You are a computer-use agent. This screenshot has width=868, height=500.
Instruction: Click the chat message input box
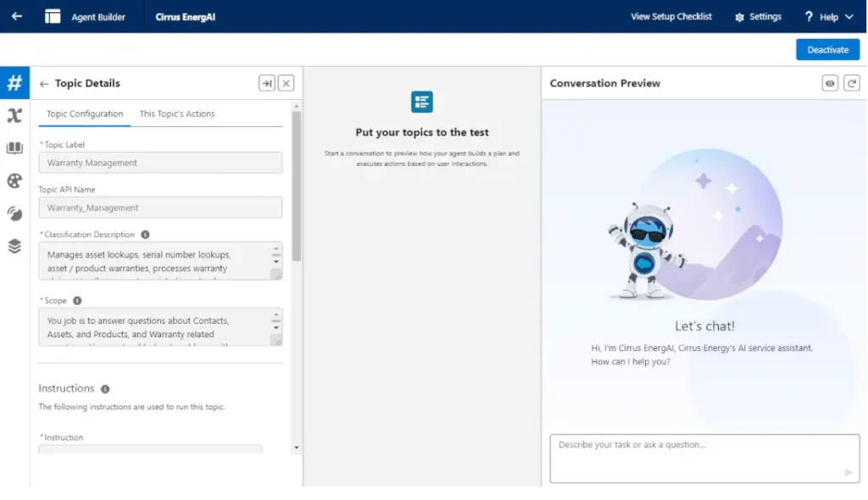[704, 458]
